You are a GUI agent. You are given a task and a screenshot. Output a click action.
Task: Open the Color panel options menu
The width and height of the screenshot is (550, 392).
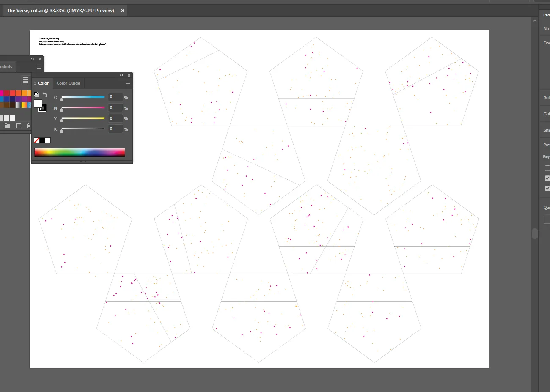[127, 83]
